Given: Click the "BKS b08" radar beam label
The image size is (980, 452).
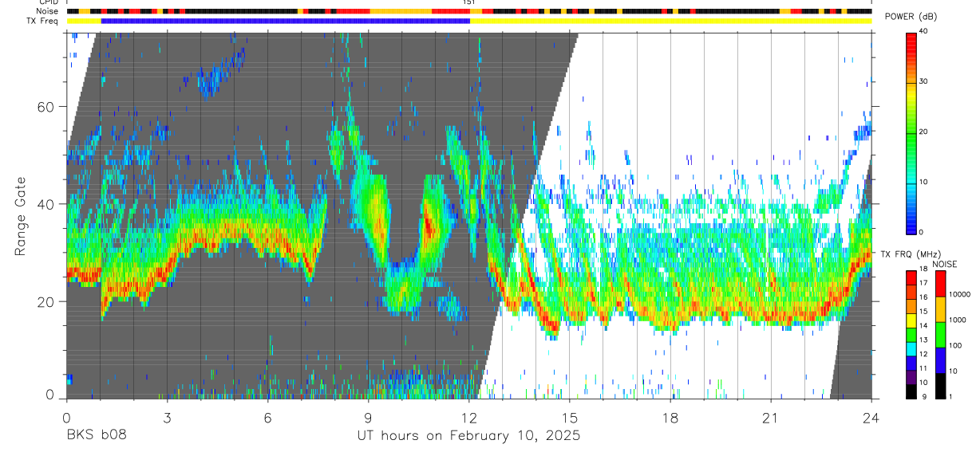Looking at the screenshot, I should click(x=96, y=435).
